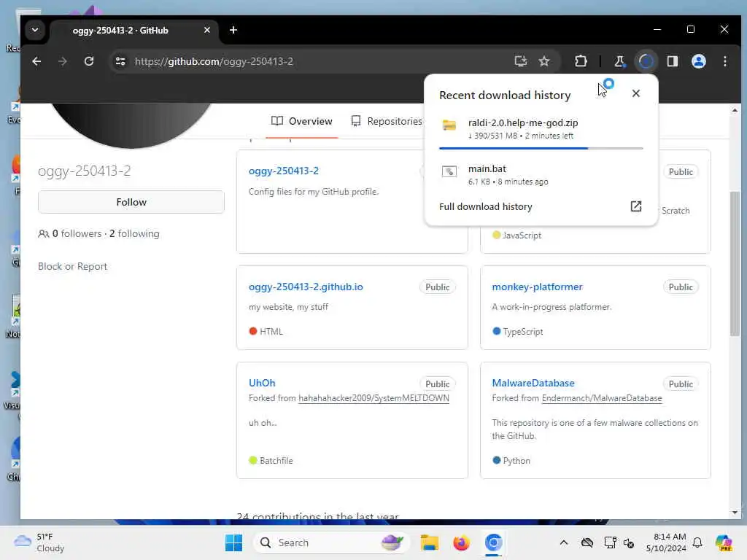Open Endermanch/MalwareDatabase fork source
747x560 pixels.
coord(602,398)
